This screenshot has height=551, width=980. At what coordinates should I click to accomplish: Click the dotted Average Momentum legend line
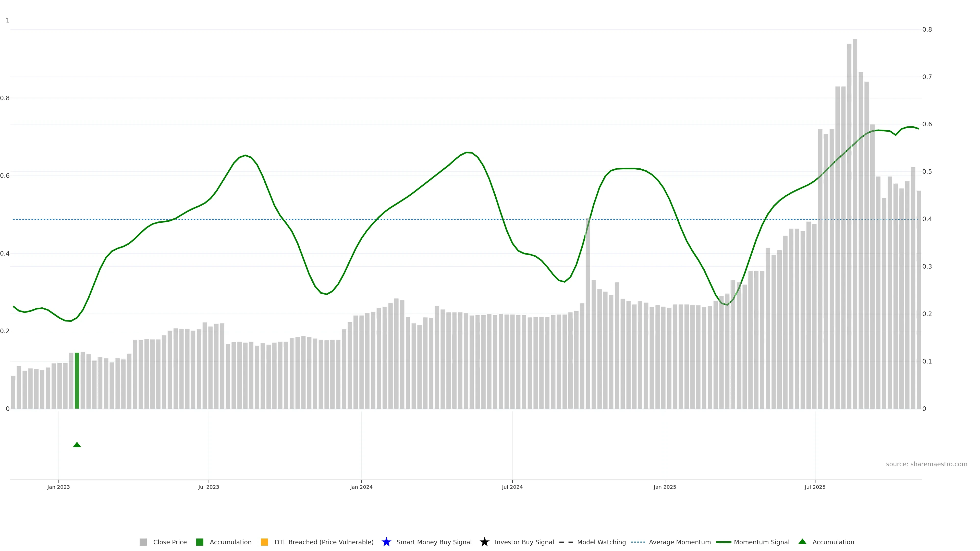click(638, 542)
